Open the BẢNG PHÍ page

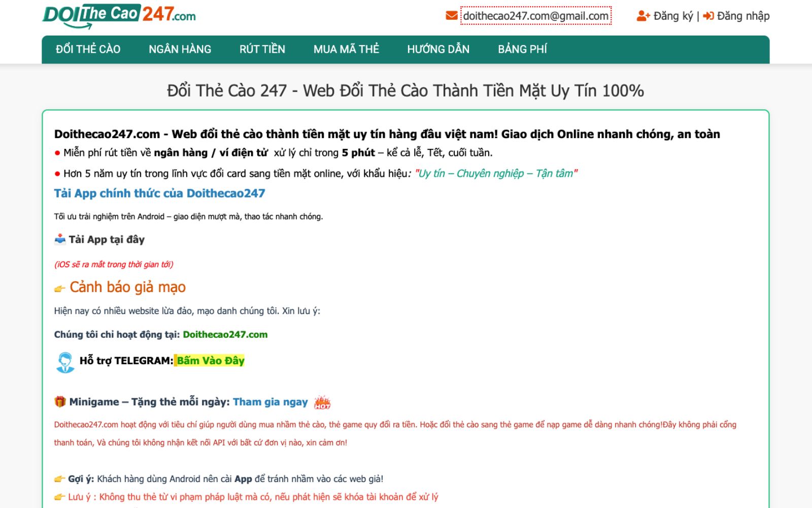(522, 49)
